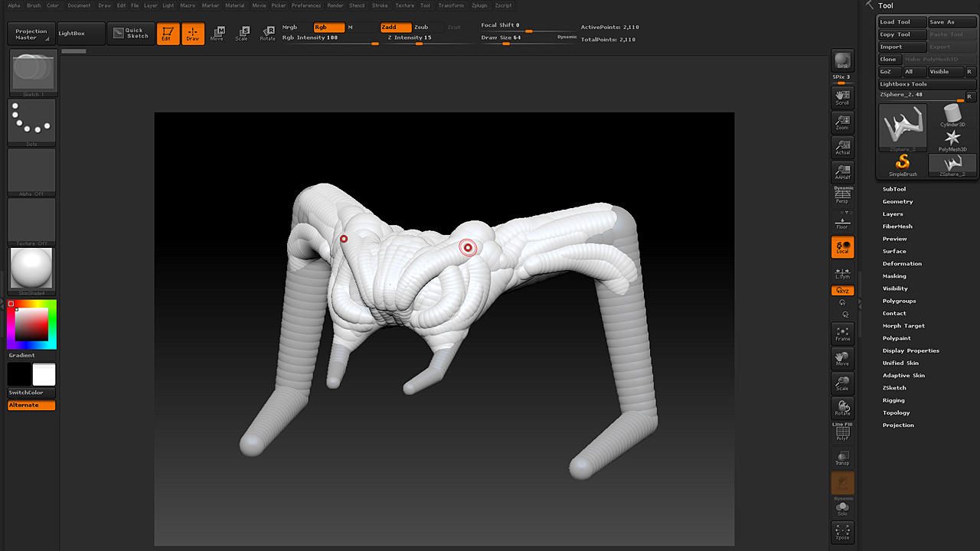980x551 pixels.
Task: Select the Scroll canvas tool
Action: (842, 97)
